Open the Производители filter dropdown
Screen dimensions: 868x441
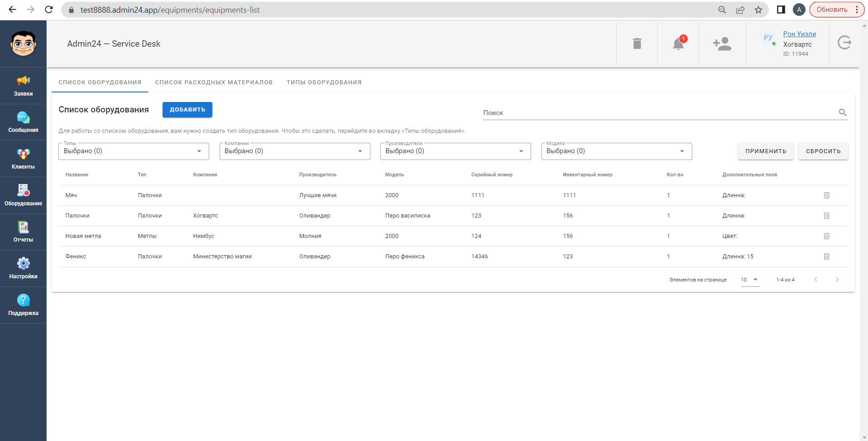coord(455,151)
